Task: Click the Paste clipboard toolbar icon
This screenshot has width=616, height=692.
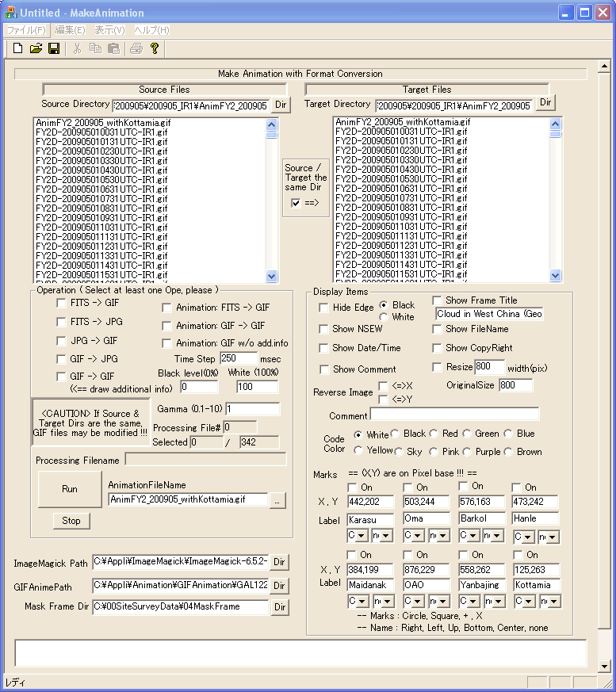Action: point(113,48)
